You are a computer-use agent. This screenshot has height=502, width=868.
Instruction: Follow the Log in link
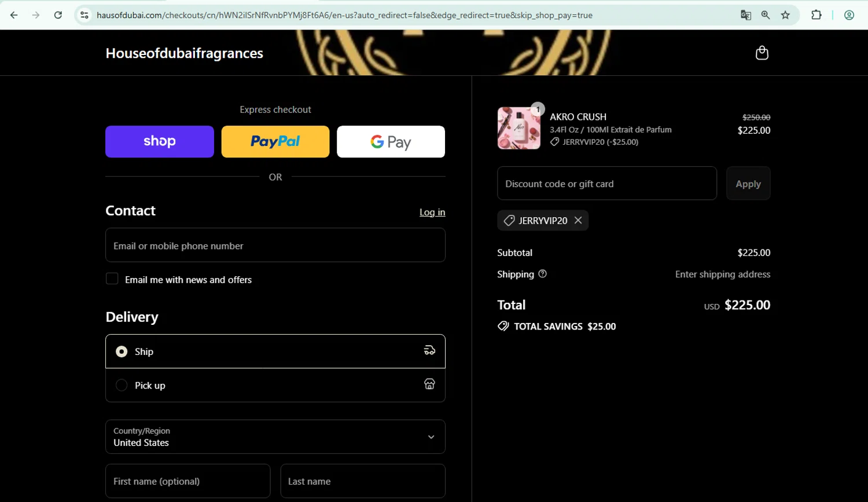click(432, 212)
